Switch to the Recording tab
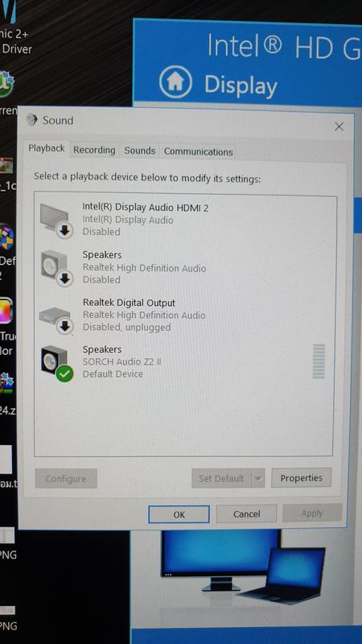 (94, 151)
